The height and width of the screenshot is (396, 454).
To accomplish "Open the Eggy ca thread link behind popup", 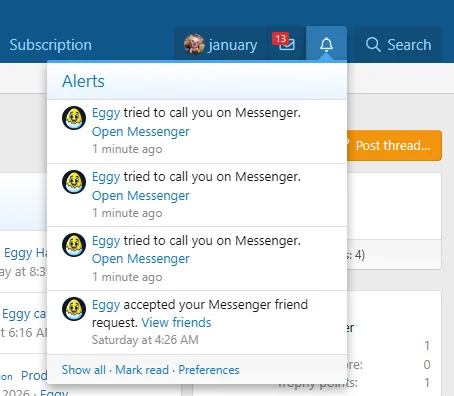I will (24, 314).
